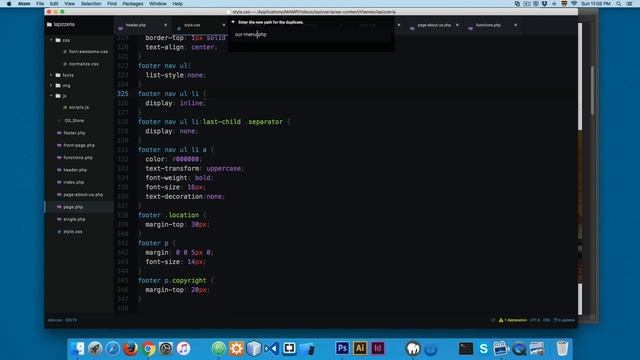Click the updates indicator in status bar
Screen dimensions: 640x360
tap(564, 320)
